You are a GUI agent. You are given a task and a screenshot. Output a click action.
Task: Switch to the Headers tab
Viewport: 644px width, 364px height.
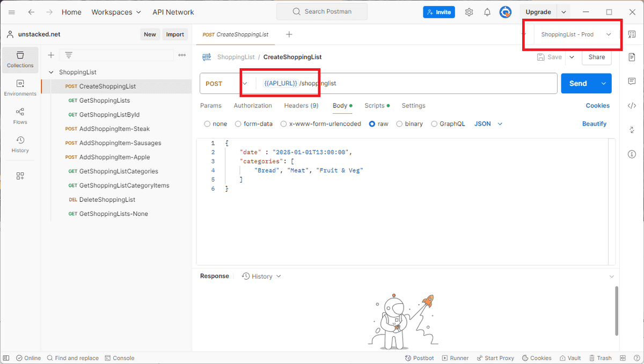pyautogui.click(x=301, y=105)
